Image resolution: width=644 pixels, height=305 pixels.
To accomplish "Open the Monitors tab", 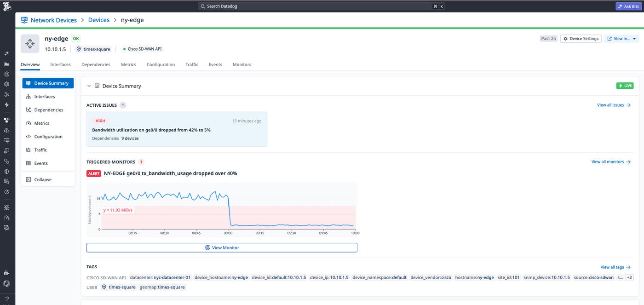I will 242,64.
